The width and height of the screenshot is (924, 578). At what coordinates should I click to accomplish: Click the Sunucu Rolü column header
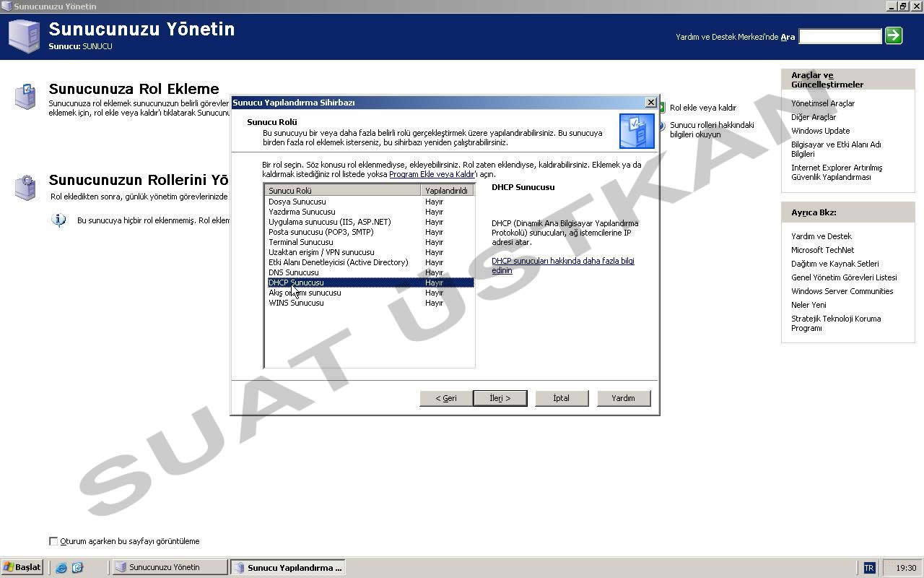[x=343, y=191]
